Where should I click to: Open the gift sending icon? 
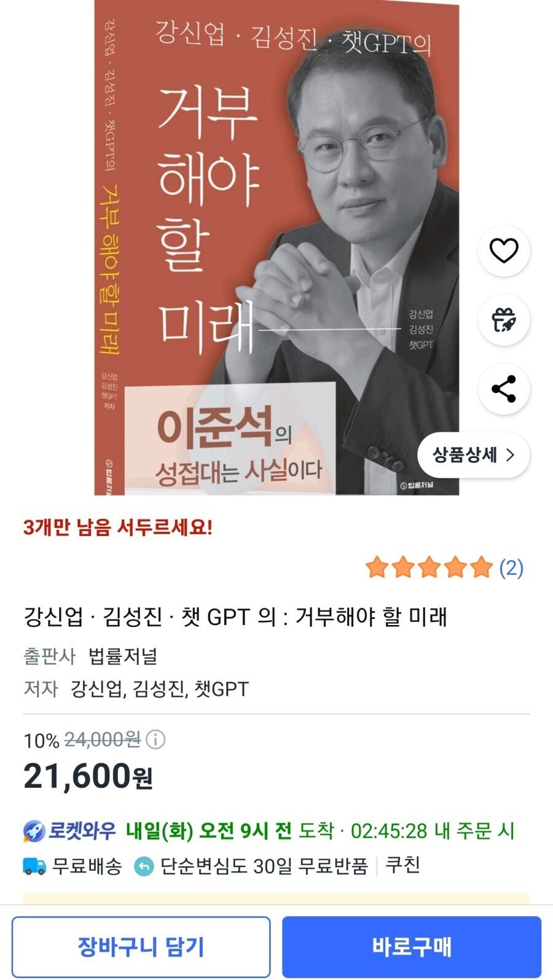(503, 320)
